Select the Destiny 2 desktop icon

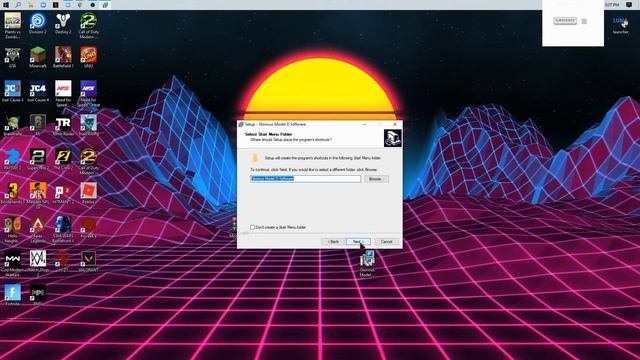pyautogui.click(x=63, y=23)
